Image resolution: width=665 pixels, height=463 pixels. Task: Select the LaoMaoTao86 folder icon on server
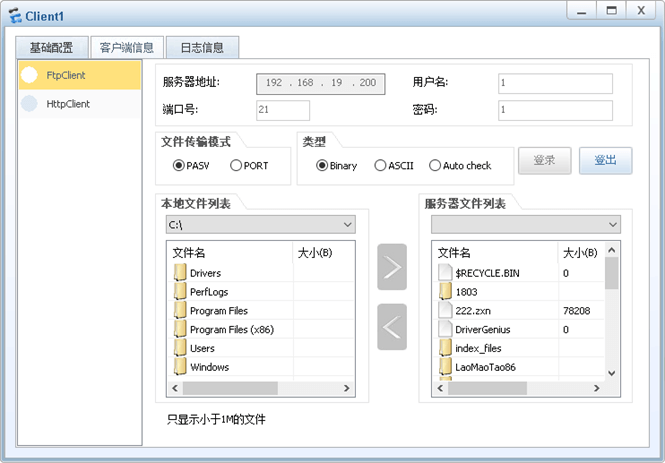point(445,367)
